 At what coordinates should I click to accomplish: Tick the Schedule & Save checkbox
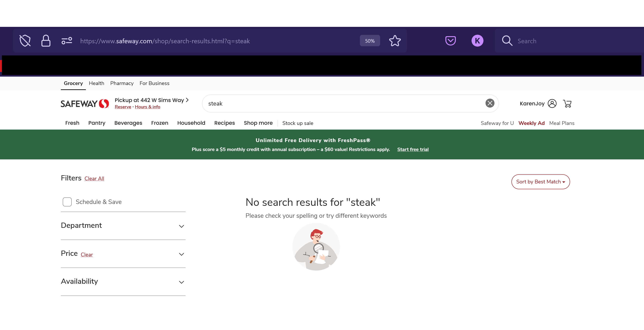(67, 202)
